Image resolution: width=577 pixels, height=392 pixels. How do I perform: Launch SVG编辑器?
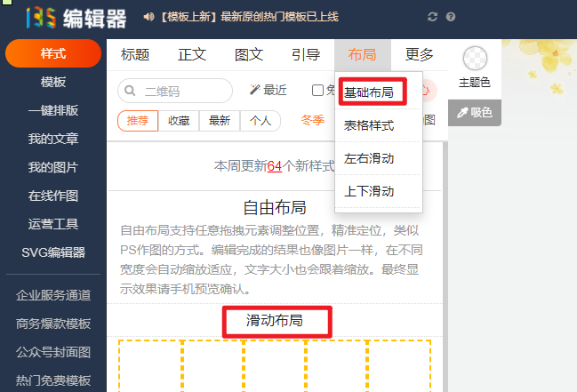[53, 252]
